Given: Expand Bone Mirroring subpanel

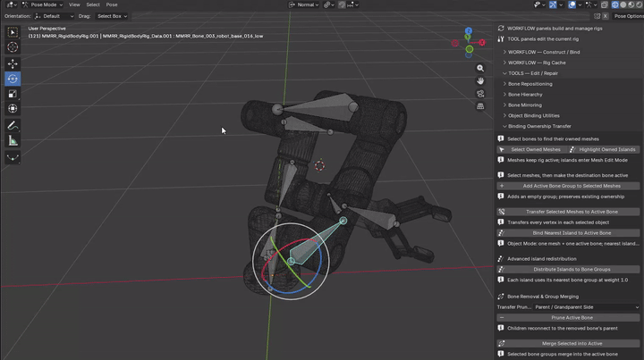Looking at the screenshot, I should pos(524,105).
